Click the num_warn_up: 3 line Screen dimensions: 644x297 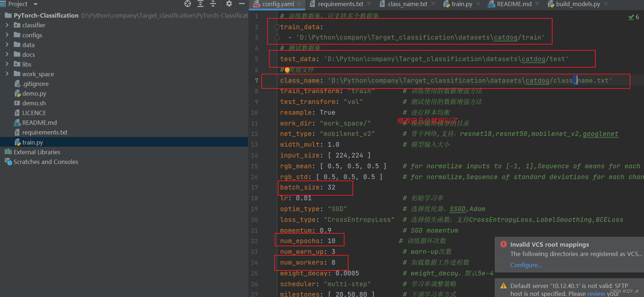pyautogui.click(x=308, y=252)
